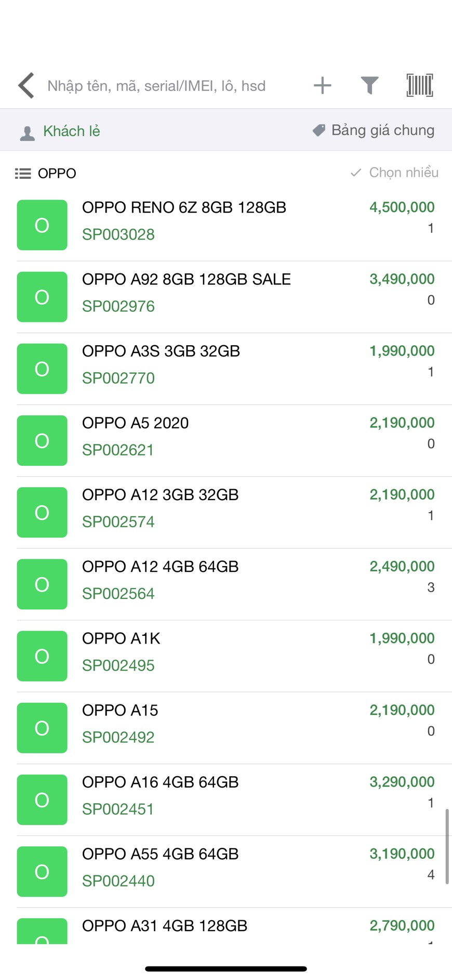Select OPPO A92 8GB 128GB SALE
Screen dimensions: 452x980
point(186,280)
